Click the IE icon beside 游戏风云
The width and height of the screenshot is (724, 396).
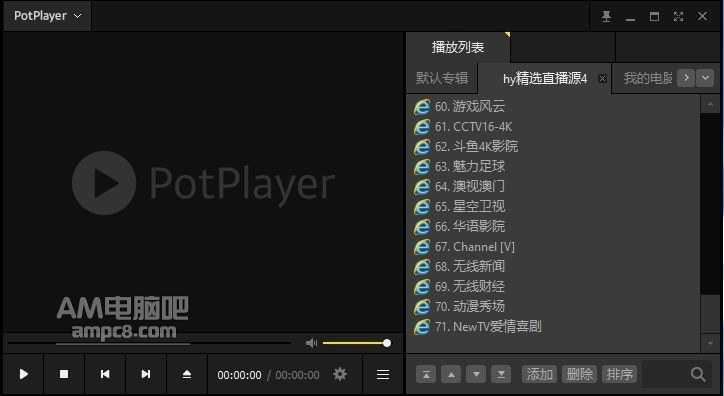tap(422, 107)
